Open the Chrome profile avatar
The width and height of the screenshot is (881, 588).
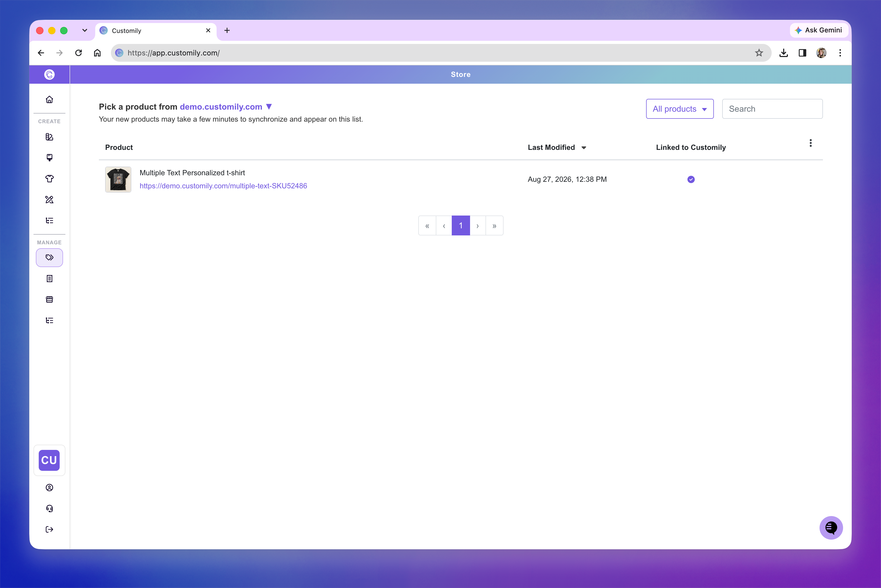click(x=821, y=53)
